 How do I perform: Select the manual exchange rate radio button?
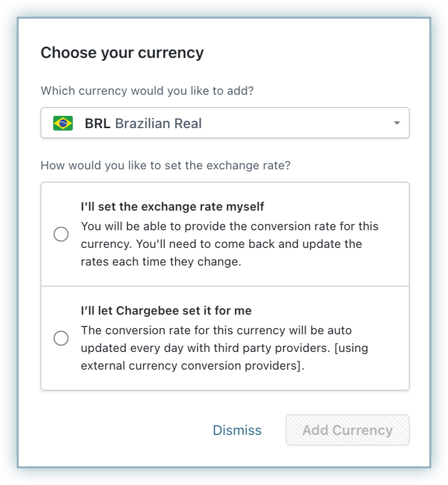tap(61, 234)
